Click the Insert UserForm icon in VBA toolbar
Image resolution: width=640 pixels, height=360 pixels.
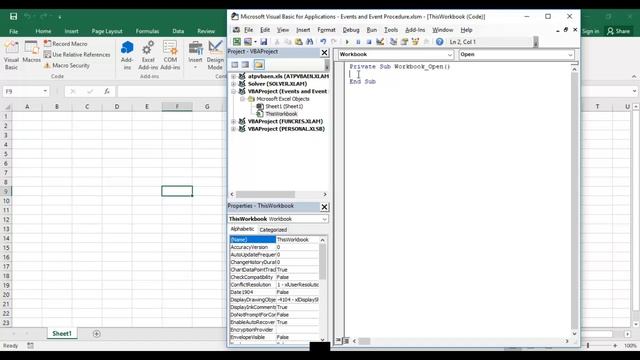[x=247, y=42]
